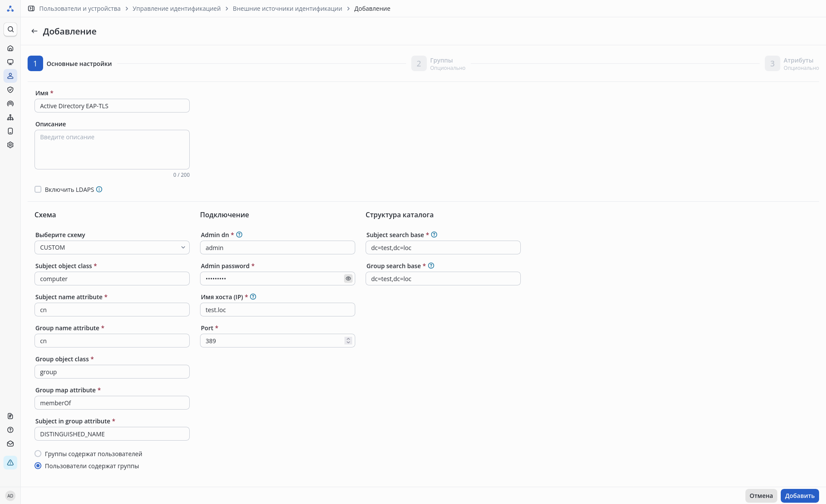The image size is (826, 504).
Task: Select Группы содержат пользователей radio option
Action: 38,454
